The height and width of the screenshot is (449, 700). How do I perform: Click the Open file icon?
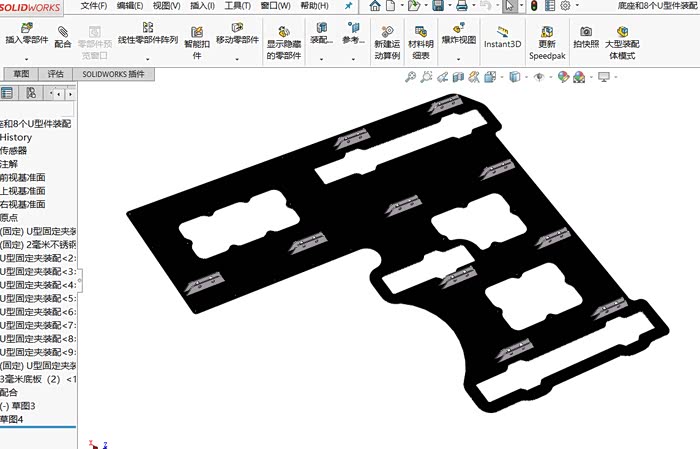click(x=414, y=5)
